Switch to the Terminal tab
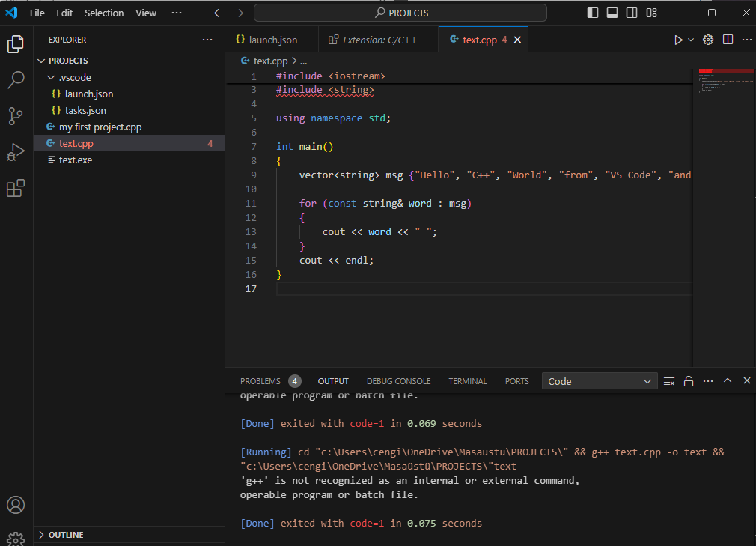Viewport: 756px width, 546px height. click(x=468, y=381)
